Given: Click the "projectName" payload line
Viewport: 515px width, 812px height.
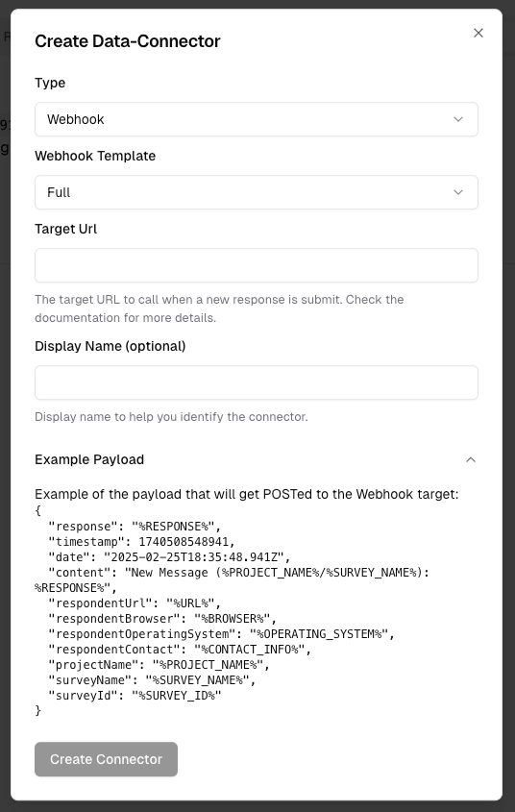Looking at the screenshot, I should tap(159, 665).
